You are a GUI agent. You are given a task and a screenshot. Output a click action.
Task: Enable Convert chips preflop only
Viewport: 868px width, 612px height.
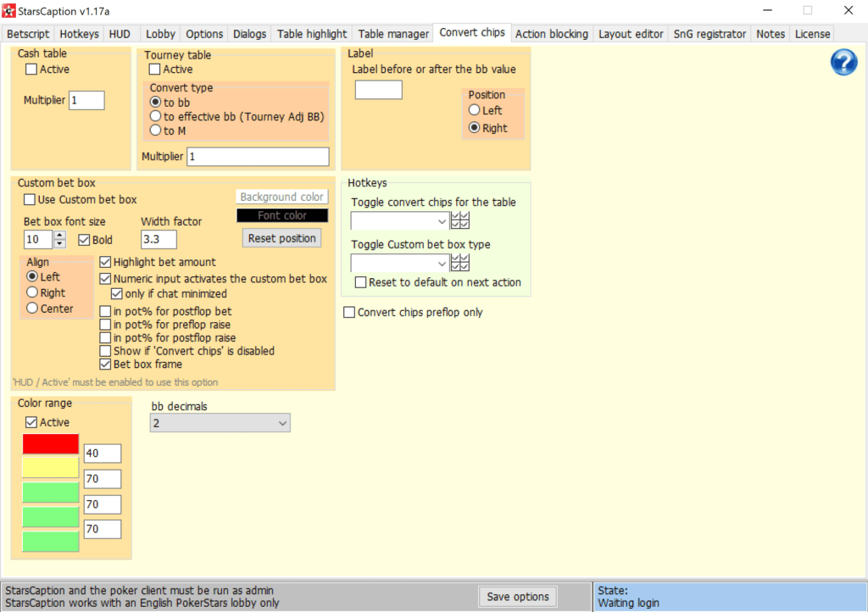point(349,313)
